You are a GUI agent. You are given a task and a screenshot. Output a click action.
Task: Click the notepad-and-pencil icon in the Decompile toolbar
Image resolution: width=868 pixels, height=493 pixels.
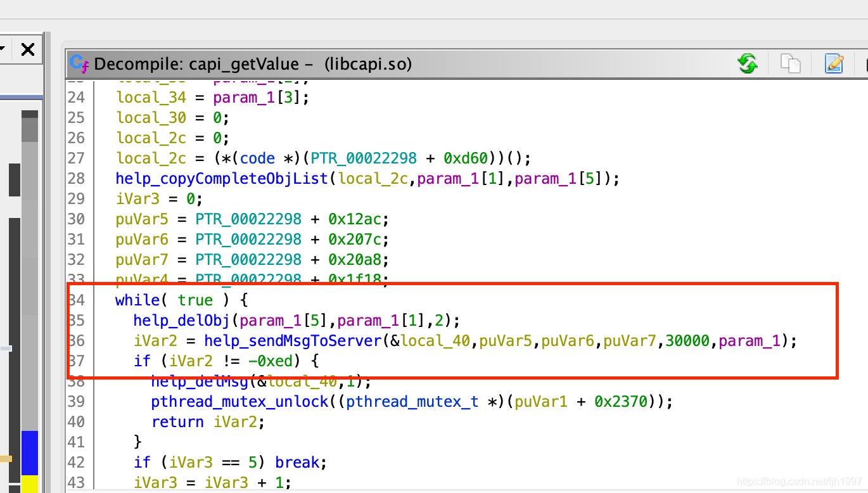(834, 63)
